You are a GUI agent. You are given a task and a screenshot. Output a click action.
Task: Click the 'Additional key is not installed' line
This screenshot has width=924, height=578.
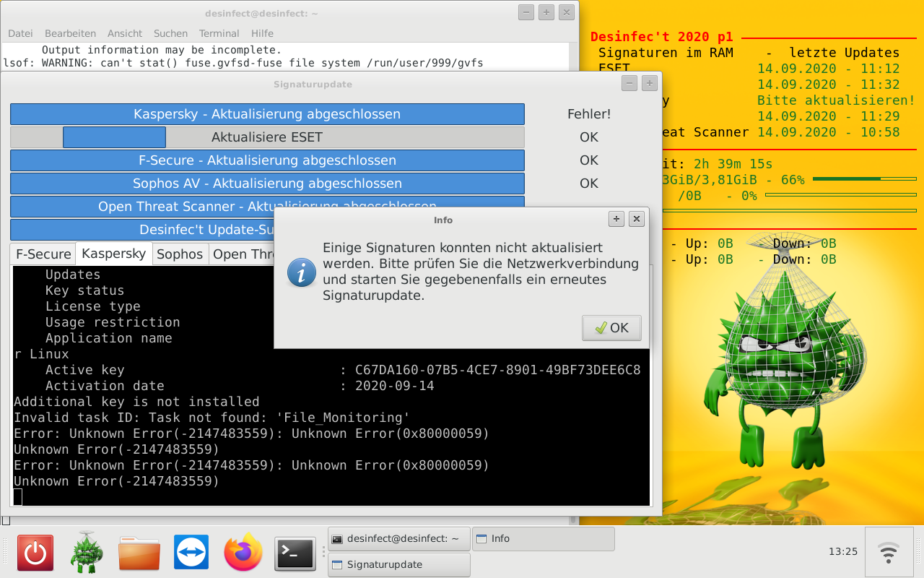coord(136,402)
